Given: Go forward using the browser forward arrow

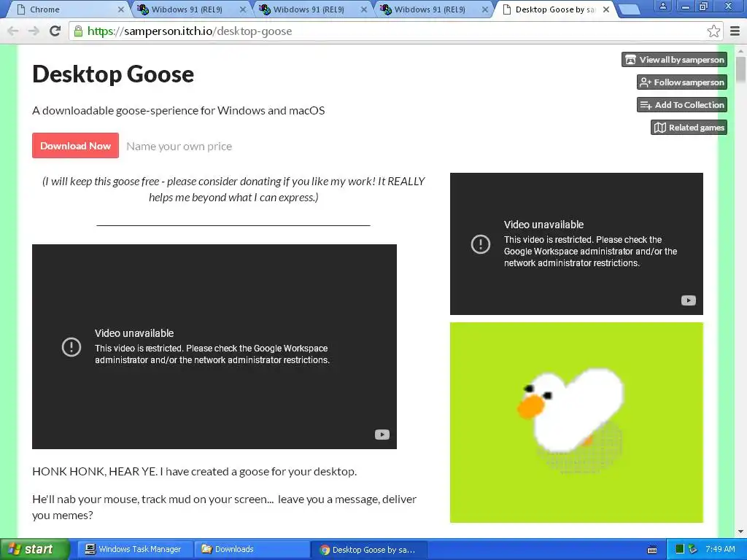Looking at the screenshot, I should (x=34, y=31).
